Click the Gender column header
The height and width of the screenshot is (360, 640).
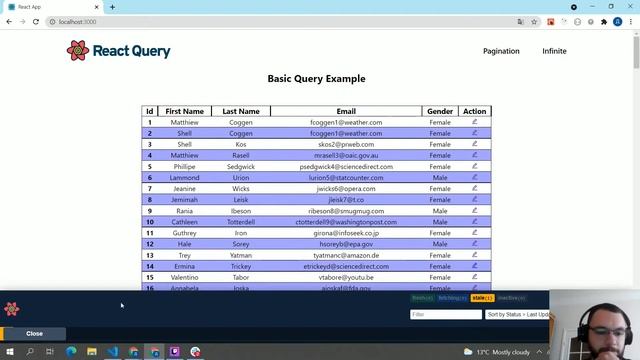coord(440,111)
